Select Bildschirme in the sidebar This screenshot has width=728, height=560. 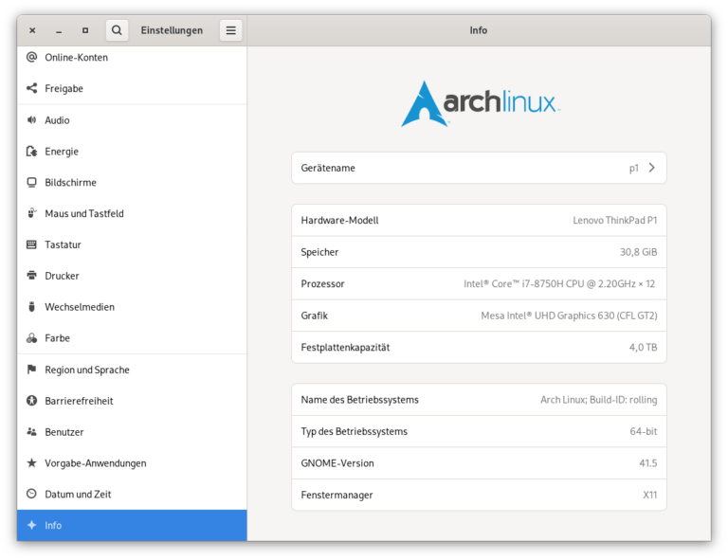click(x=132, y=182)
